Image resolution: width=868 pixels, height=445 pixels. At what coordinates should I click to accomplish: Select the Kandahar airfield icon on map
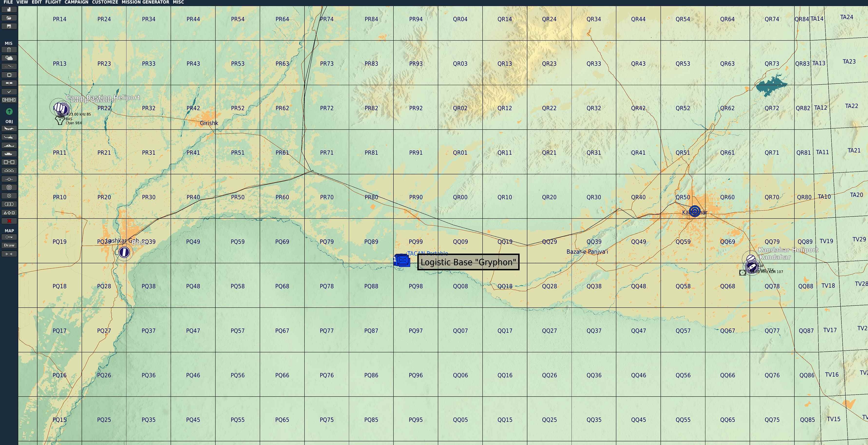(x=751, y=267)
